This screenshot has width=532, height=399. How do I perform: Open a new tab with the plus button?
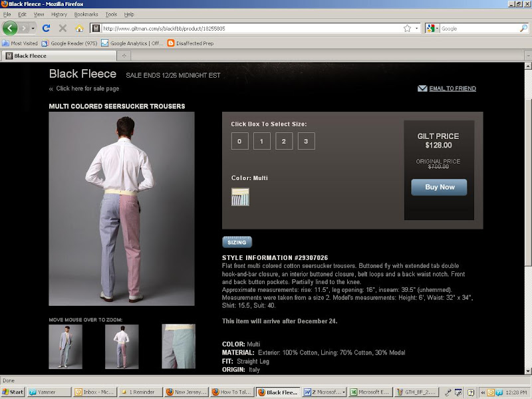[x=124, y=56]
